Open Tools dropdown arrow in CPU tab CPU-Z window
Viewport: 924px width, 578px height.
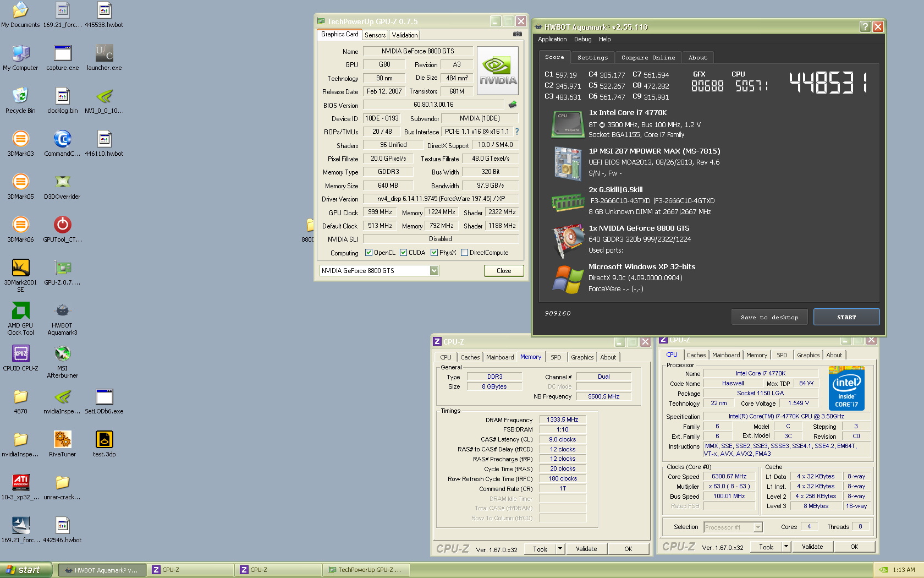[786, 547]
